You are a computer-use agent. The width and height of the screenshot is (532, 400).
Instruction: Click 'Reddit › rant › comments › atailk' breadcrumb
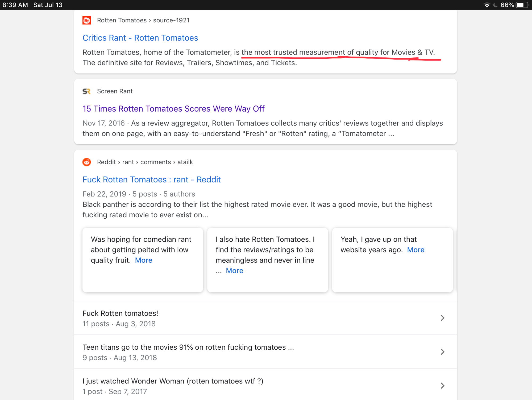click(x=145, y=162)
